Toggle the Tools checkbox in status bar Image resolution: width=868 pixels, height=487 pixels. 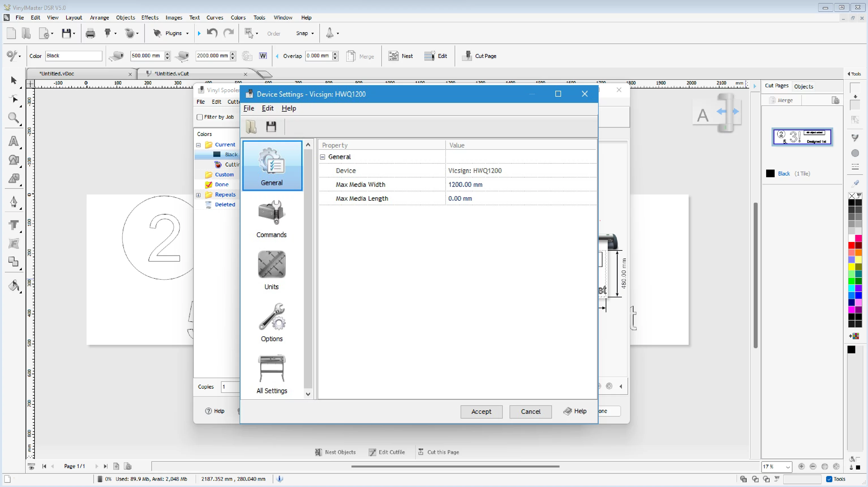[829, 479]
